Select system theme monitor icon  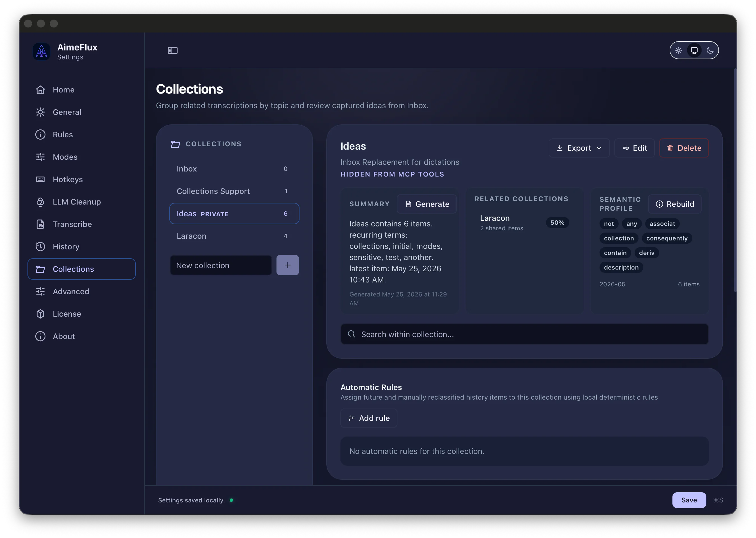pos(694,50)
